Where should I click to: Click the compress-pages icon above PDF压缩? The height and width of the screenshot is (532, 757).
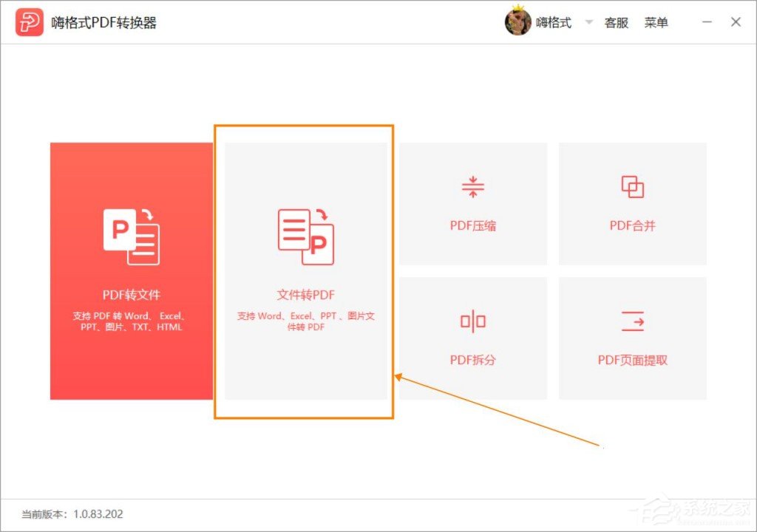click(x=472, y=187)
